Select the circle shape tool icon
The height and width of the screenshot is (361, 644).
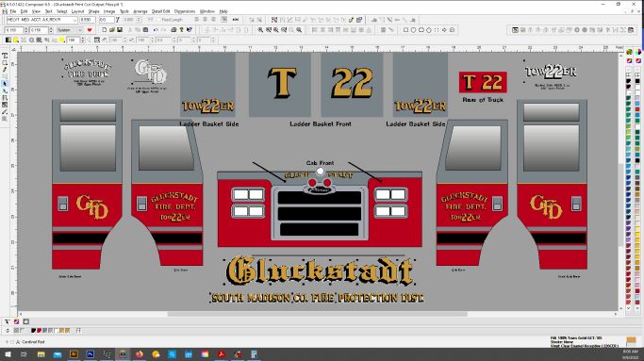(x=414, y=30)
